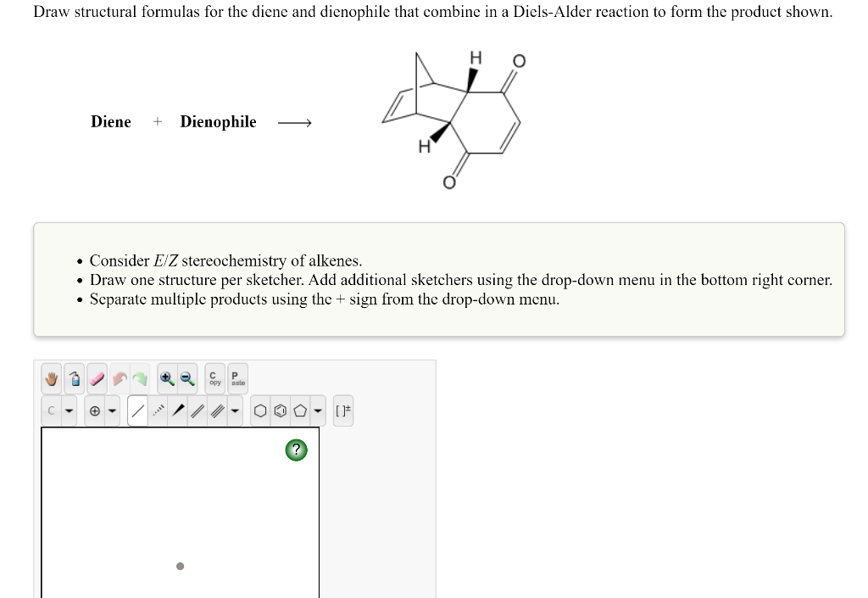
Task: Open the ring template dropdown arrow
Action: coord(318,411)
